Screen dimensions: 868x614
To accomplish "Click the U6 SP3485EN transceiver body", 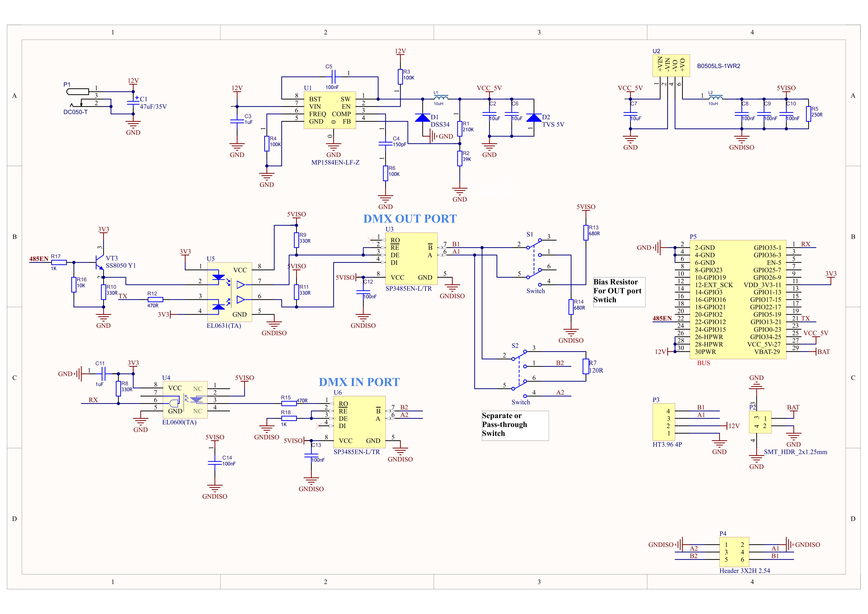I will (360, 422).
